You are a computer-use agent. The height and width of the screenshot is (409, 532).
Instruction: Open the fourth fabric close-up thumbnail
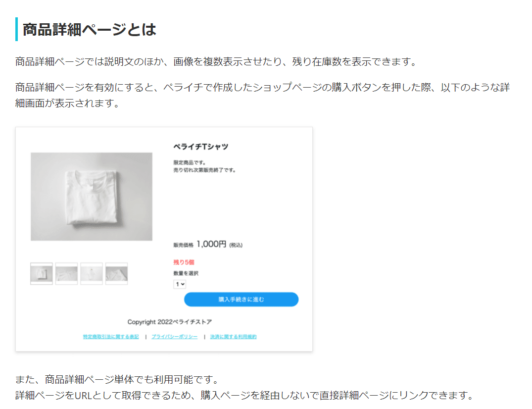117,273
